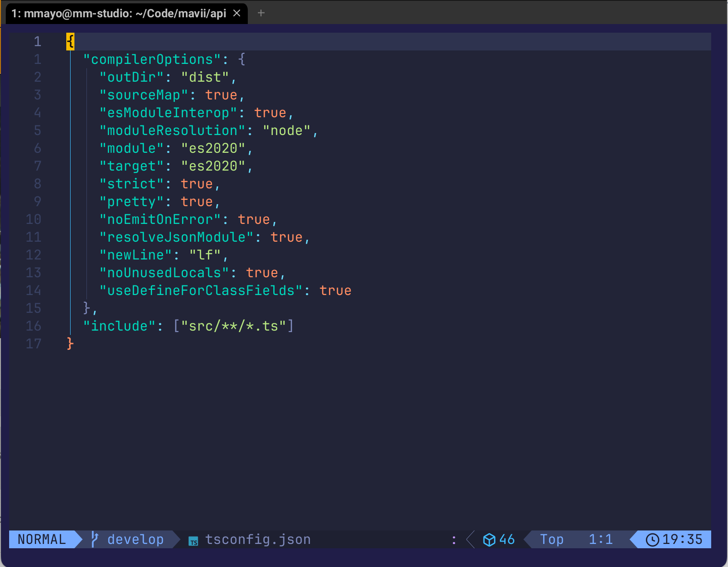The width and height of the screenshot is (728, 567).
Task: Click the 1:1 cursor position indicator
Action: coord(601,540)
